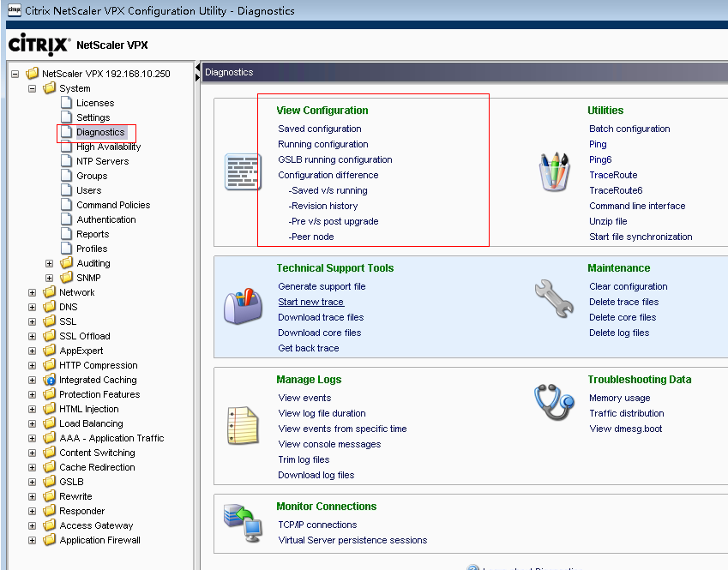Click the Technical Support Tools toolbox icon

242,306
